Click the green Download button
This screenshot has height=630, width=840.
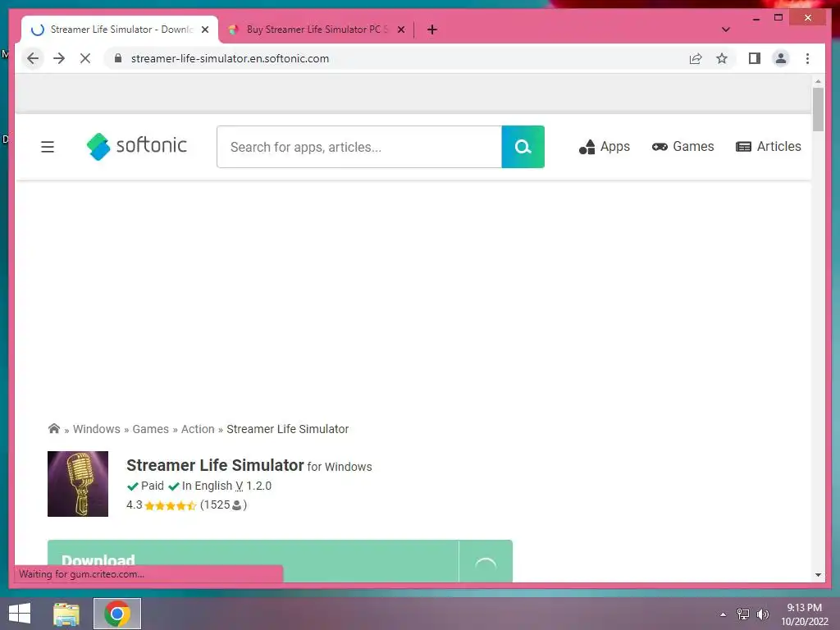tap(253, 561)
